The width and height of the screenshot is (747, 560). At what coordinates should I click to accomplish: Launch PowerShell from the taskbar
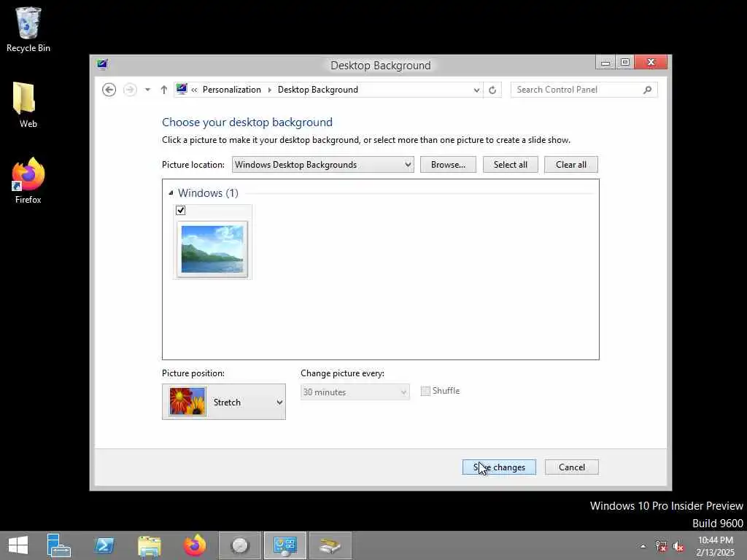(104, 545)
